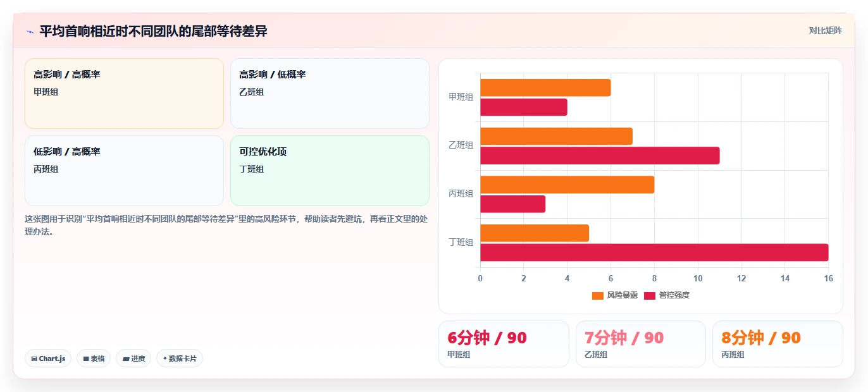This screenshot has width=868, height=392.
Task: Click the orange 风险暴露 legend swatch
Action: pos(598,296)
